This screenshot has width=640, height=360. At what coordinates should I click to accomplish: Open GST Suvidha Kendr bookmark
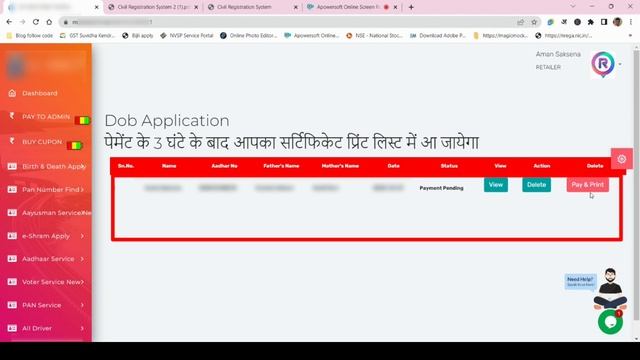(x=88, y=36)
